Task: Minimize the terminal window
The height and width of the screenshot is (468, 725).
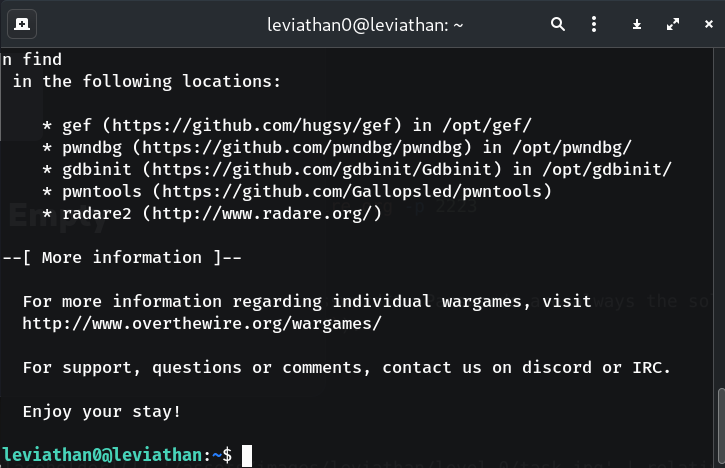Action: coord(636,23)
